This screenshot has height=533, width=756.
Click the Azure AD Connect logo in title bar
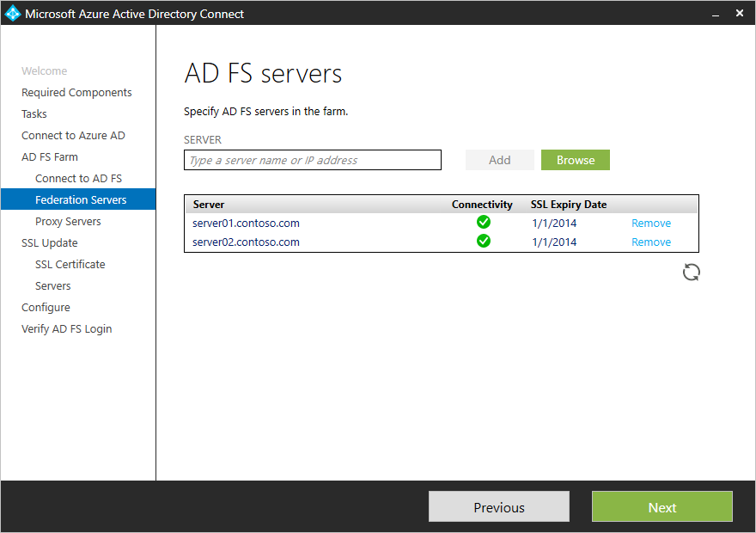pyautogui.click(x=12, y=13)
